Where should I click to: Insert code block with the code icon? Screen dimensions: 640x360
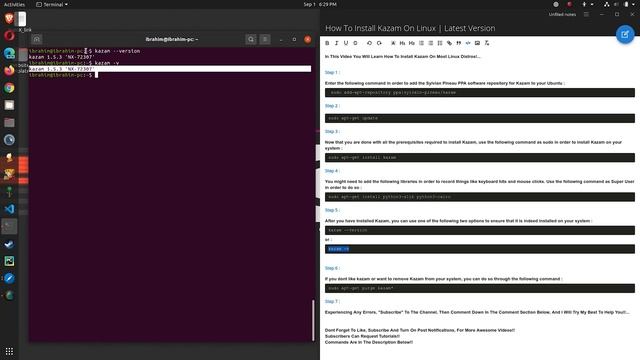468,43
